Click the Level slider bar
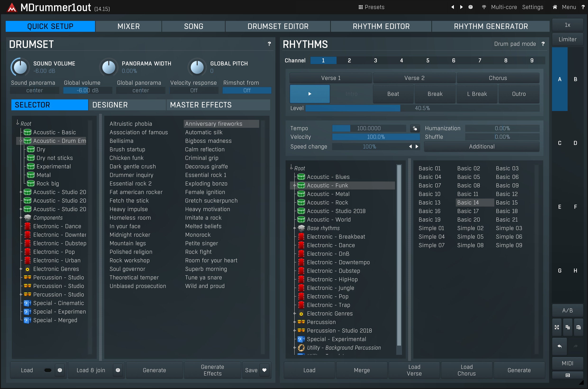588x389 pixels. [x=422, y=108]
